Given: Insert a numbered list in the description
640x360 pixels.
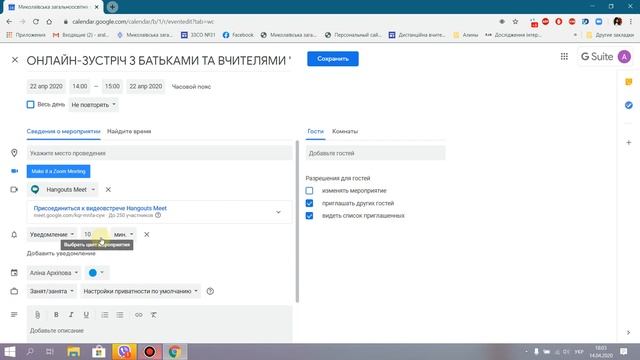Looking at the screenshot, I should pyautogui.click(x=104, y=315).
